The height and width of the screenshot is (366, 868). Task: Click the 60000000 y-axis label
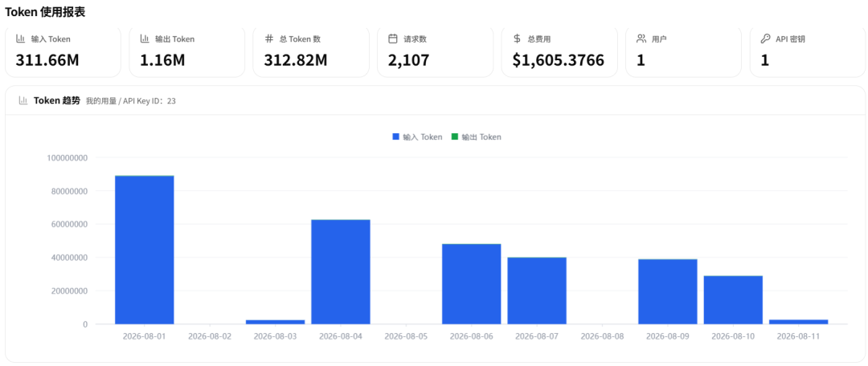[x=70, y=224]
